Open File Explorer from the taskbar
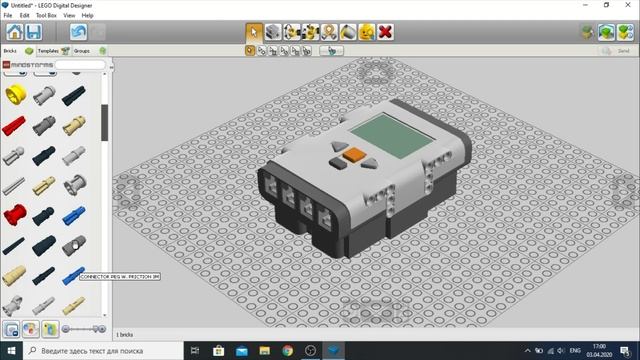 coord(264,351)
